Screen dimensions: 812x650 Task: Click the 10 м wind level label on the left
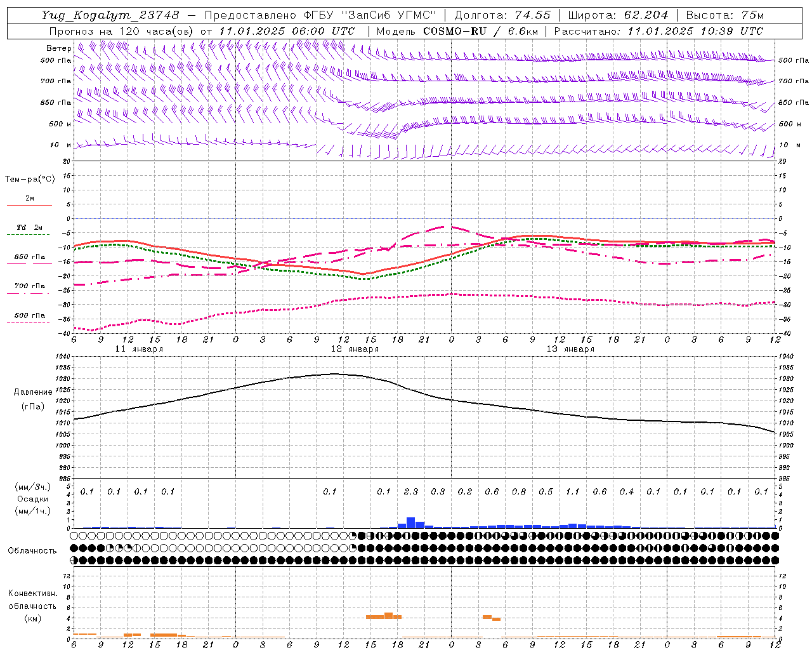click(61, 145)
